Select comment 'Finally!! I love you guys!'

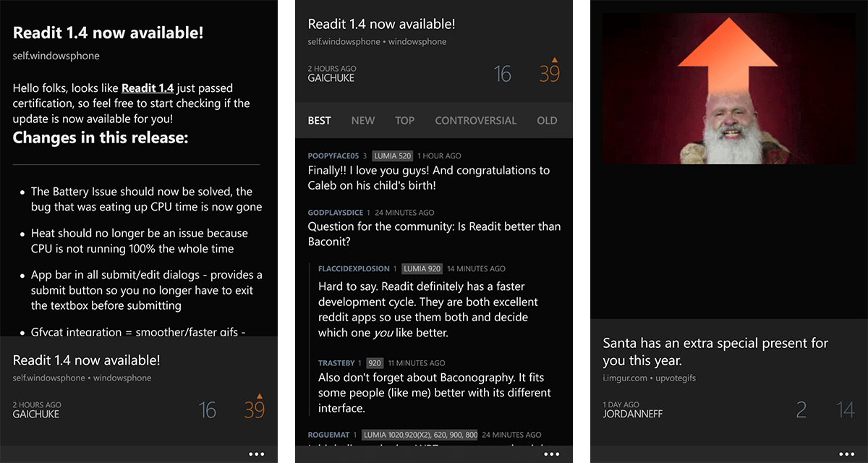coord(428,178)
